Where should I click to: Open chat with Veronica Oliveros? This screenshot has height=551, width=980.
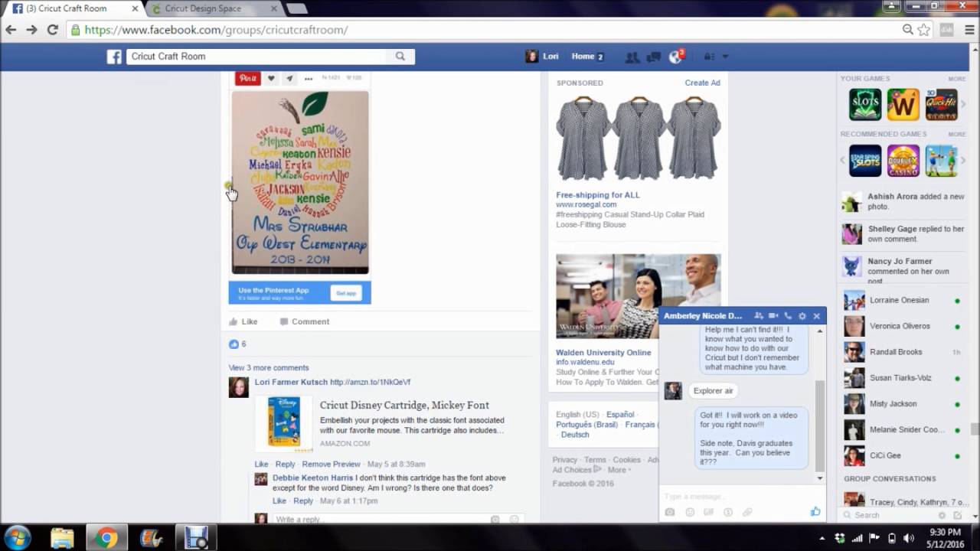(903, 327)
